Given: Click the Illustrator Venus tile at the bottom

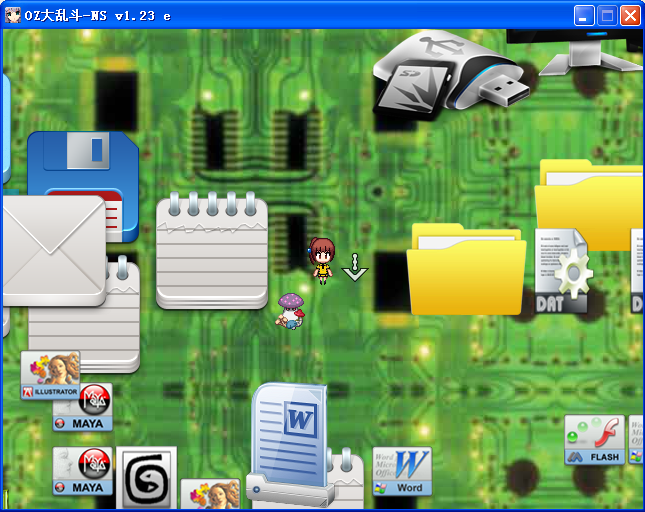Looking at the screenshot, I should pyautogui.click(x=211, y=494).
